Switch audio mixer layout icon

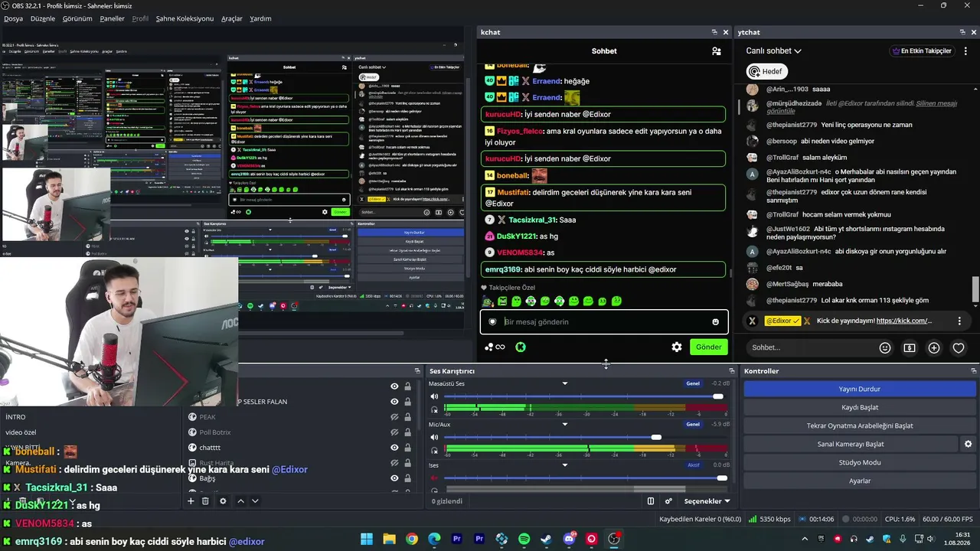click(x=651, y=501)
